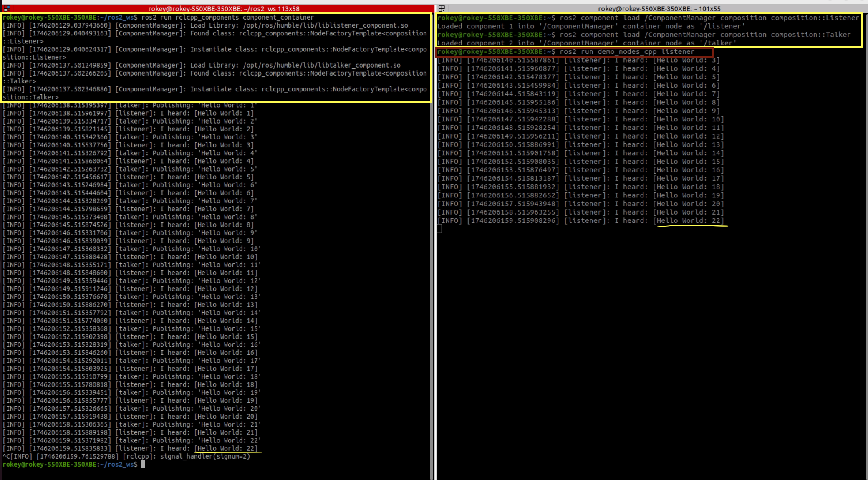This screenshot has width=868, height=480.
Task: Click the right terminal's 'I heard: Hello World: 3' line
Action: click(667, 60)
